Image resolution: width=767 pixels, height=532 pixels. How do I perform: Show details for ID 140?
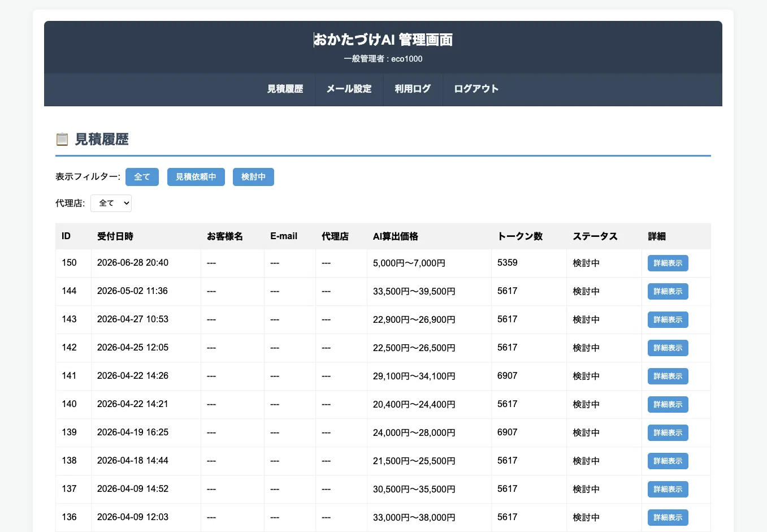pyautogui.click(x=668, y=404)
